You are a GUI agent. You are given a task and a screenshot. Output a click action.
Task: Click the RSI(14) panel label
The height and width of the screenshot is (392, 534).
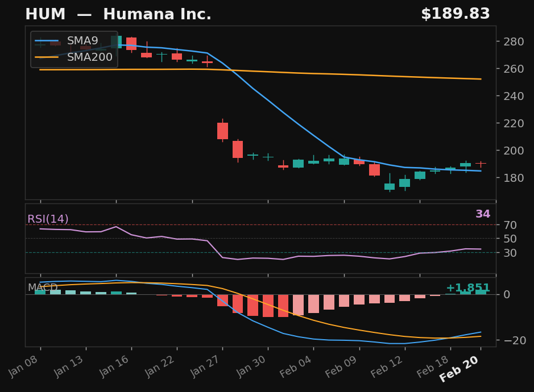click(x=48, y=219)
